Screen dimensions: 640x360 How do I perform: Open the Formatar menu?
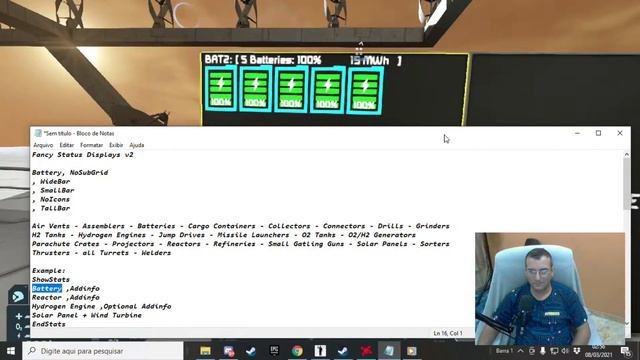tap(91, 145)
